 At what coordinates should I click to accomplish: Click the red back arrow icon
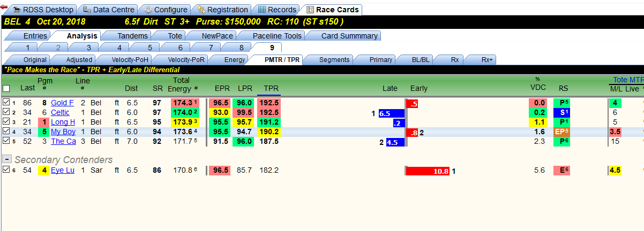click(x=3, y=6)
